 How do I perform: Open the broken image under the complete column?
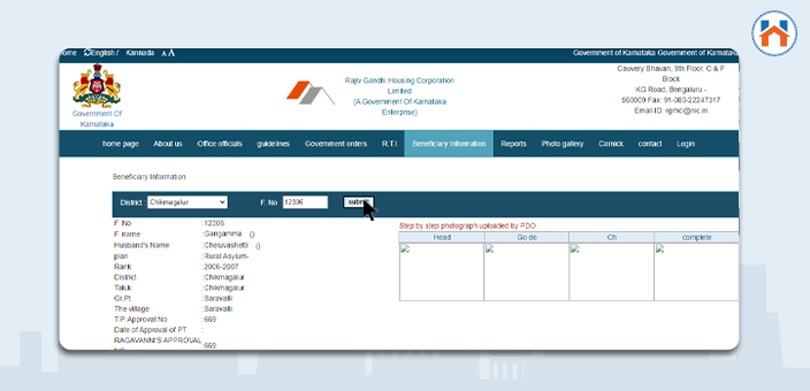[660, 249]
